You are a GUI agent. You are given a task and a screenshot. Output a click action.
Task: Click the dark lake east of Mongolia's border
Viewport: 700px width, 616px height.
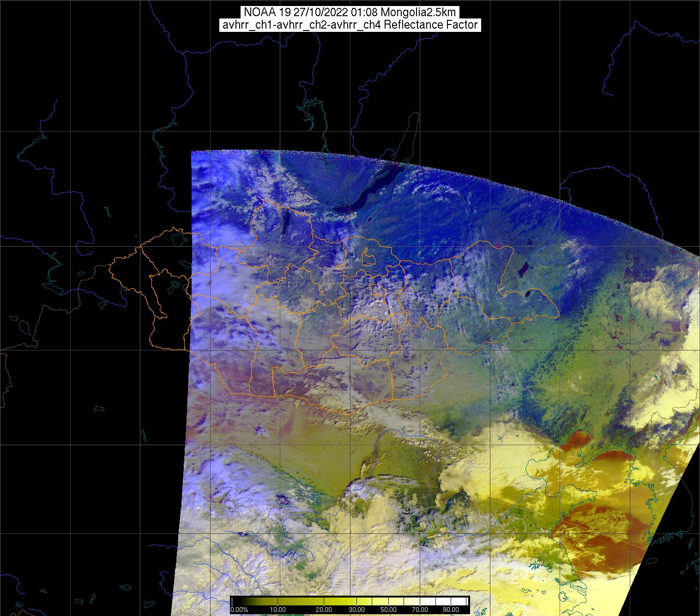(525, 268)
